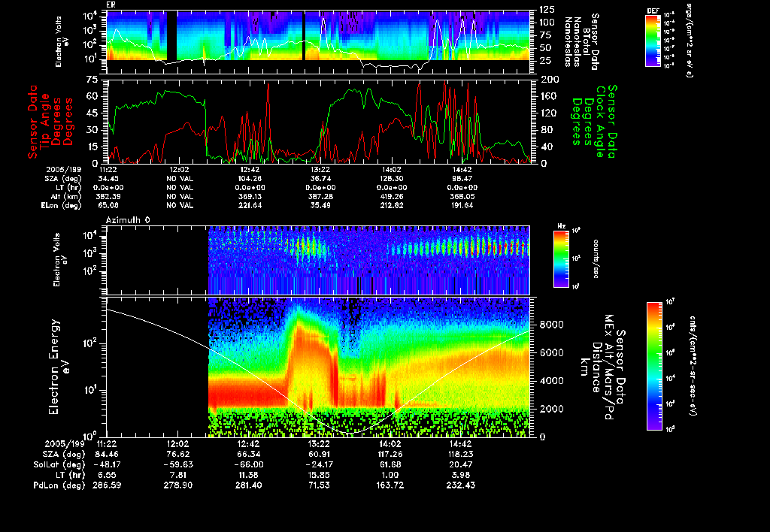Image resolution: width=770 pixels, height=532 pixels.
Task: Select altitude value 382.39
Action: 108,196
